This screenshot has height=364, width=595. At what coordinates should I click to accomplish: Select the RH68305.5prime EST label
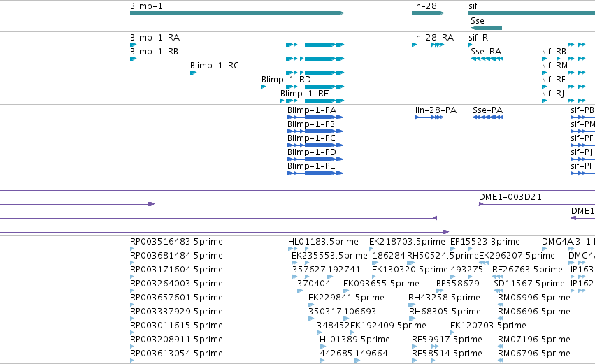(445, 312)
